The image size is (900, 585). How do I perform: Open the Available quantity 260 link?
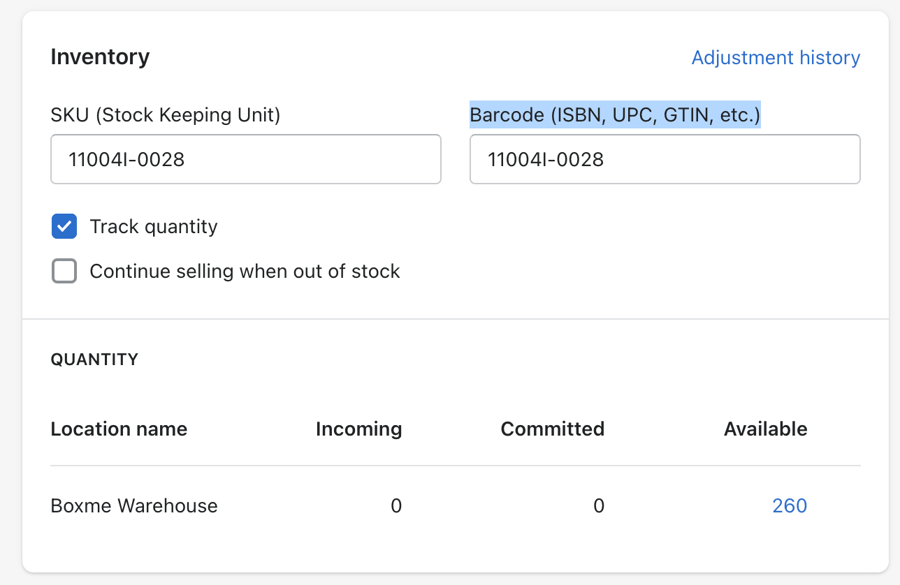click(x=789, y=506)
